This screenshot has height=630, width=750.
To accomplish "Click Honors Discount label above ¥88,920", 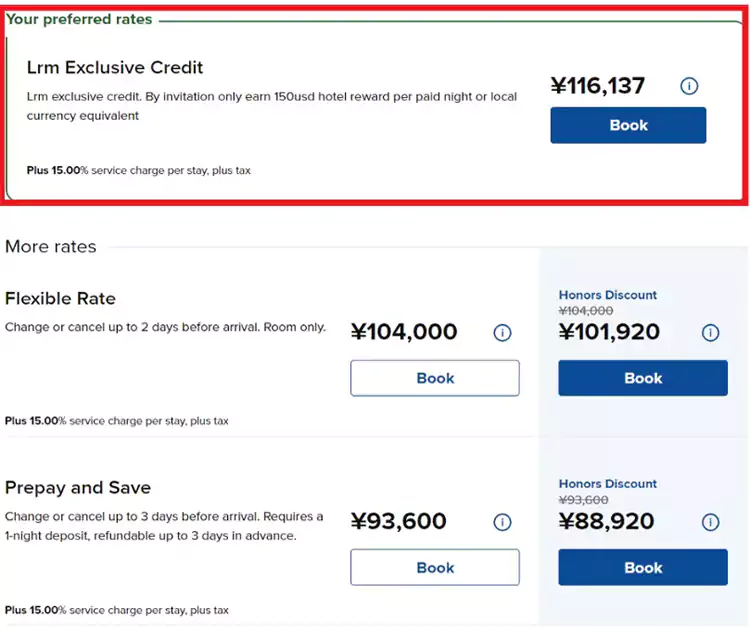I will click(608, 484).
